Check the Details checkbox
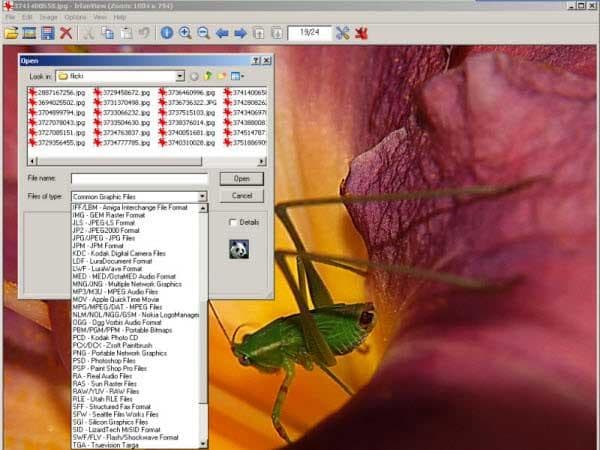The image size is (600, 450). [233, 222]
